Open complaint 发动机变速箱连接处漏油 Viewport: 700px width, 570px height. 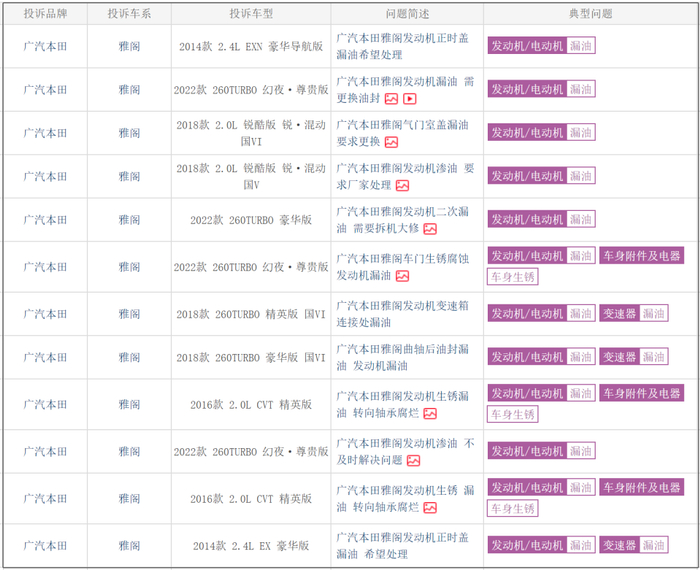(x=402, y=314)
